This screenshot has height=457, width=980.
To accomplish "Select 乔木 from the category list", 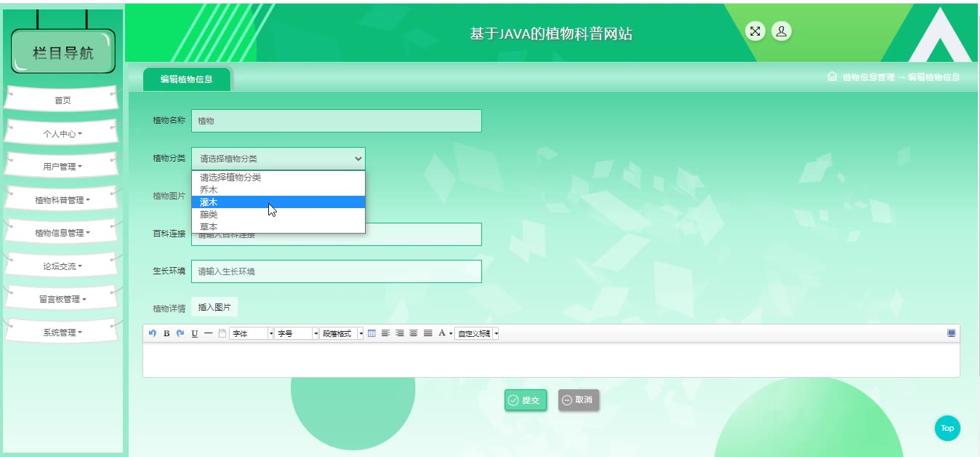I will pos(278,189).
